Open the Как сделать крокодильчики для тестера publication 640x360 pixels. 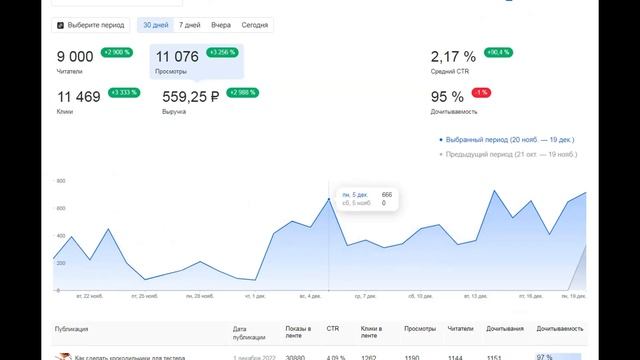point(130,358)
